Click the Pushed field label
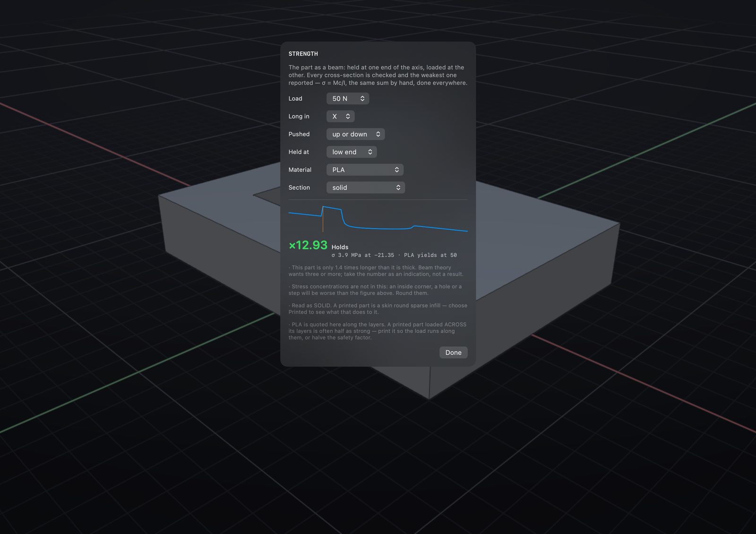Viewport: 756px width, 534px height. point(299,134)
